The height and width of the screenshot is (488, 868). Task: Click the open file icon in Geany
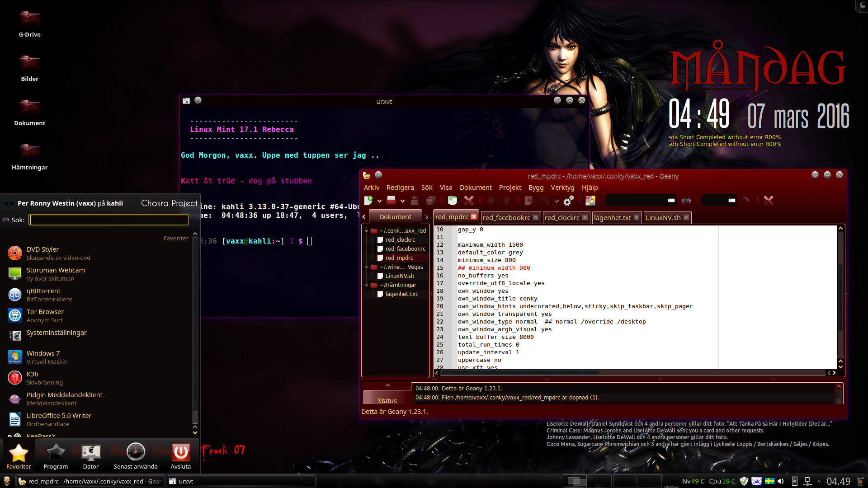coord(392,200)
